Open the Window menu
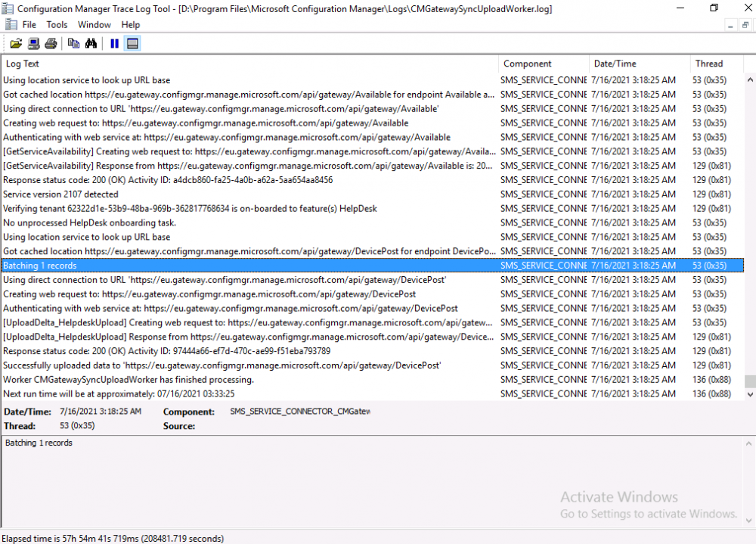The image size is (756, 544). [x=94, y=25]
